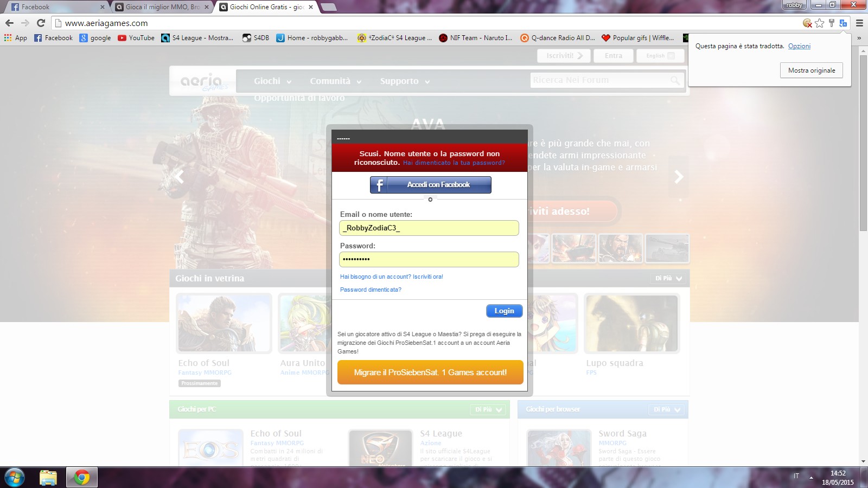The image size is (868, 488).
Task: Click the Password field
Action: (x=429, y=260)
